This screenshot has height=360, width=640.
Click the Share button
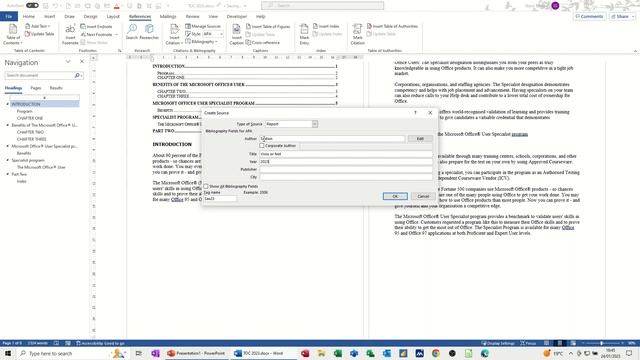coord(622,16)
